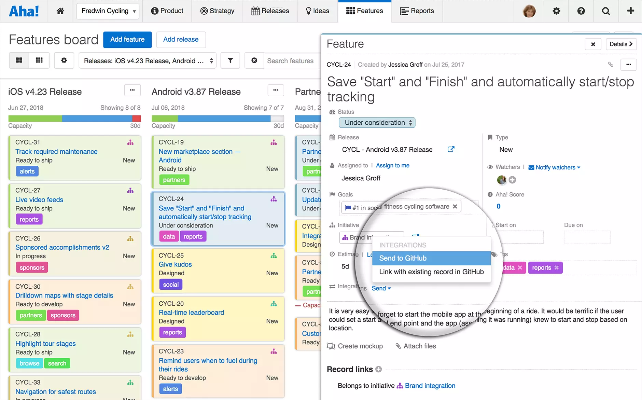Switch to the column board view icon
This screenshot has width=642, height=400.
point(39,61)
